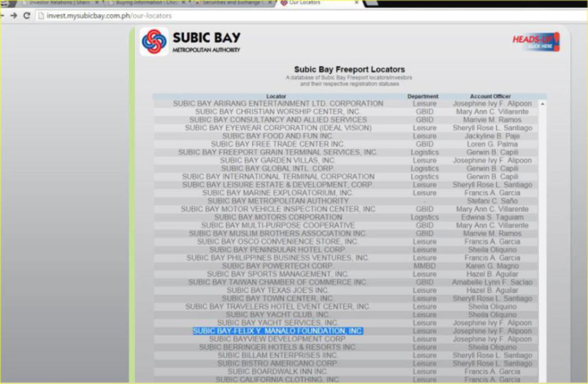588x384 pixels.
Task: Select SUBIC BAY PHILIPPINES BUSINESS VENTURES, INC.
Action: click(278, 258)
